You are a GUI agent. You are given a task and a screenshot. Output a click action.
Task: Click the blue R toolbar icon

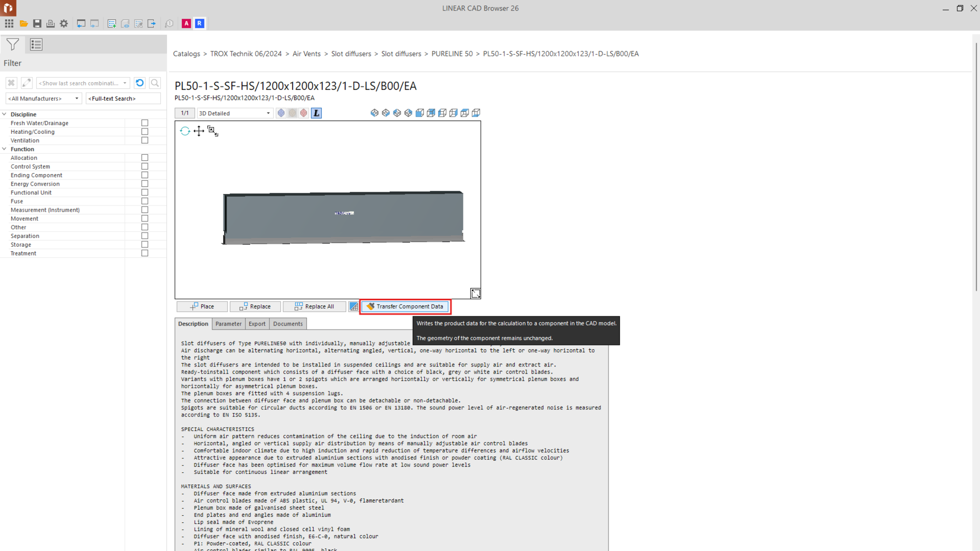(200, 24)
